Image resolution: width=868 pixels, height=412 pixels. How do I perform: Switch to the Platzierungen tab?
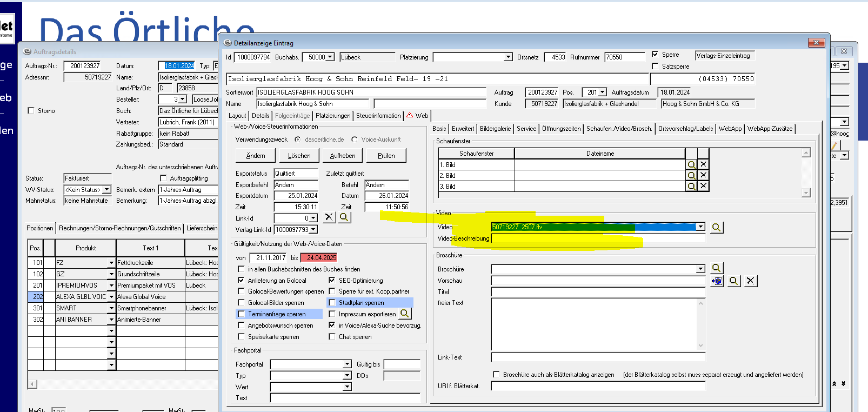click(x=333, y=116)
